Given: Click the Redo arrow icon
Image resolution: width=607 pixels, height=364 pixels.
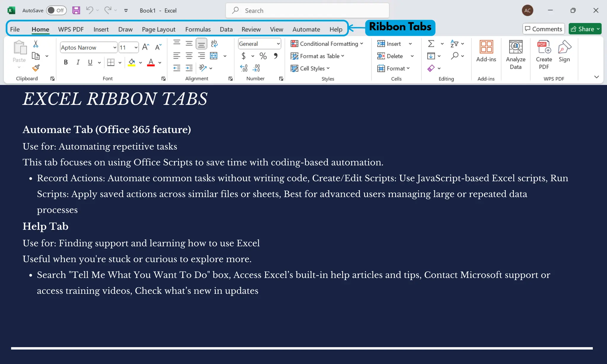Looking at the screenshot, I should click(108, 10).
